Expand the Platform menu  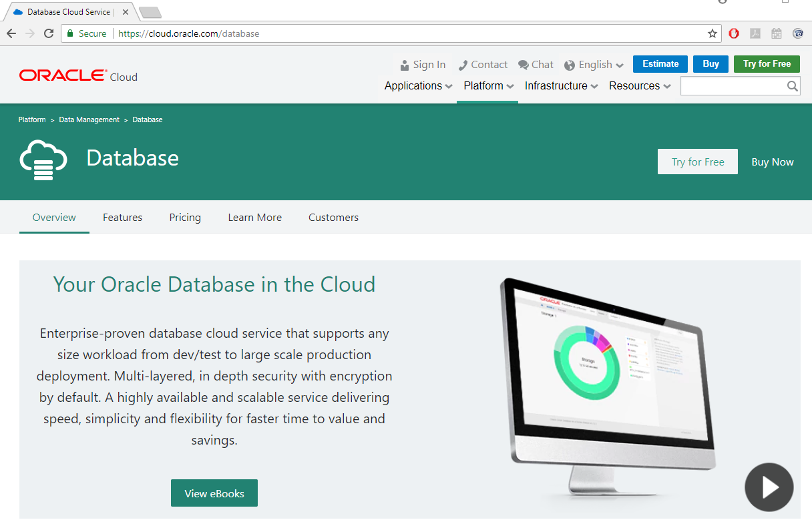(x=489, y=85)
